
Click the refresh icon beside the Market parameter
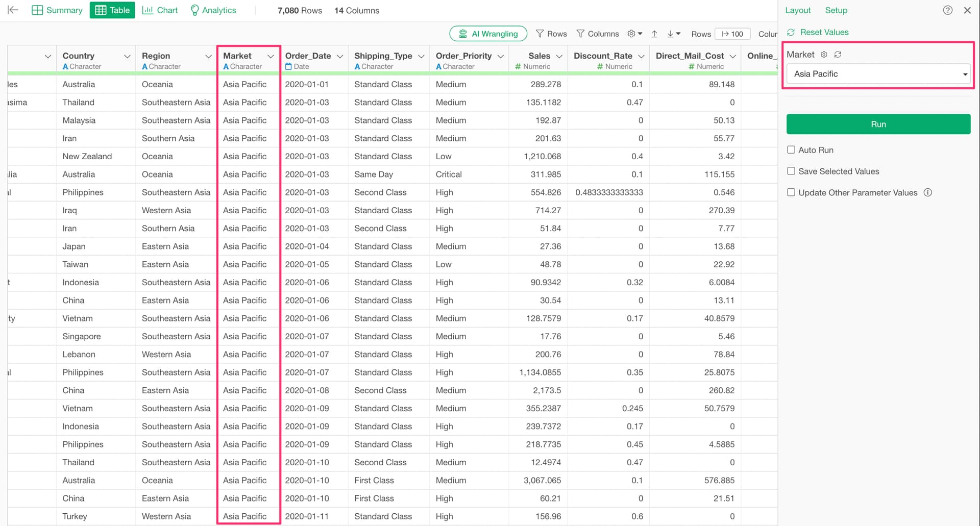838,55
